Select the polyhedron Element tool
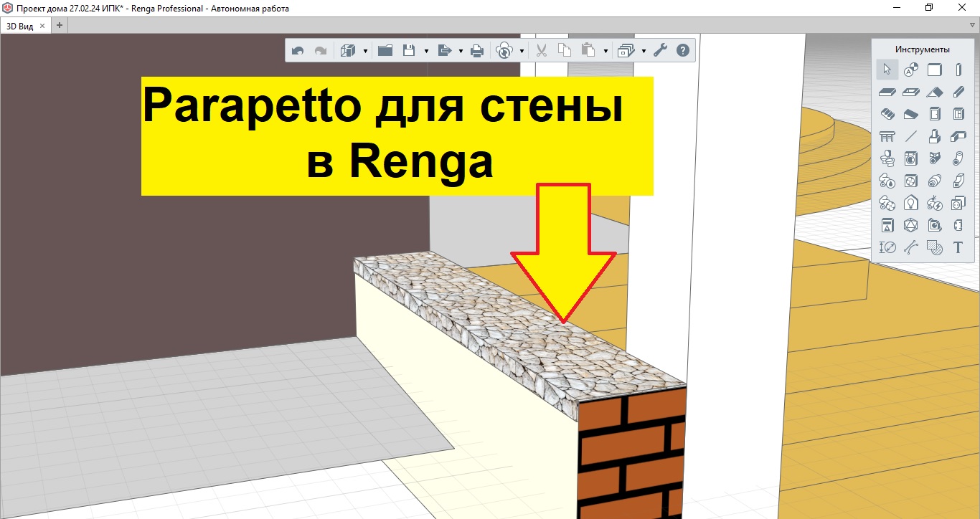The width and height of the screenshot is (980, 519). (910, 225)
